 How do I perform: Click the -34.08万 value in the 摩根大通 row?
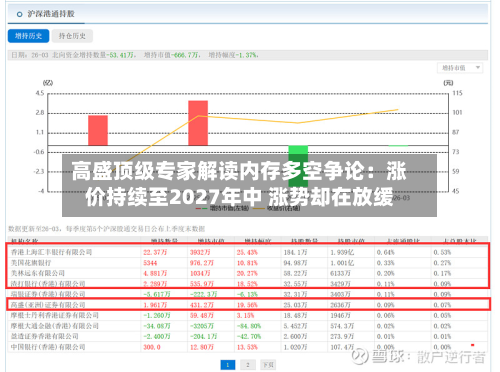[157, 326]
